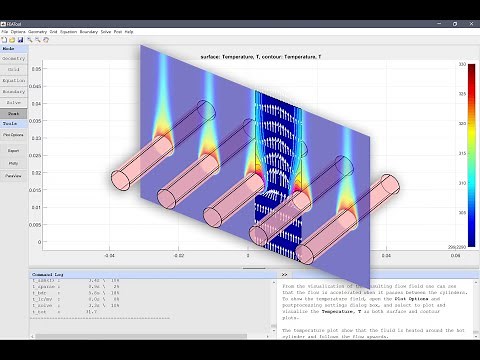Open the Solve menu
The width and height of the screenshot is (480, 360).
[x=106, y=32]
